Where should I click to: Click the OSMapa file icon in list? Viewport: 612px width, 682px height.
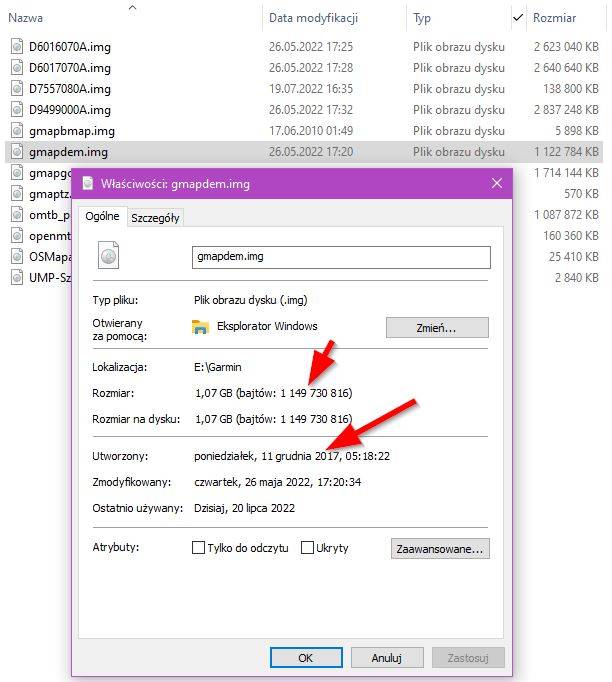pos(17,256)
